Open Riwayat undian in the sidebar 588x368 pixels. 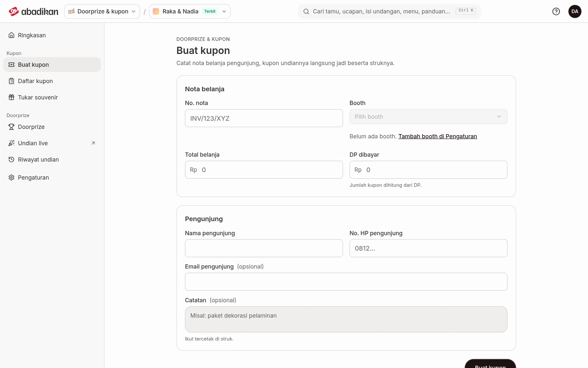pos(52,159)
